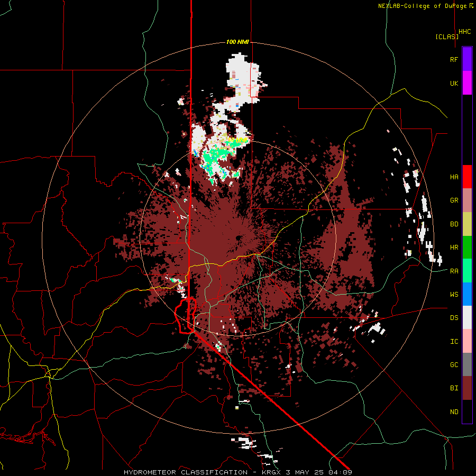Image resolution: width=476 pixels, height=476 pixels.
Task: Select the BD yellow-olive legend block
Action: pyautogui.click(x=467, y=224)
